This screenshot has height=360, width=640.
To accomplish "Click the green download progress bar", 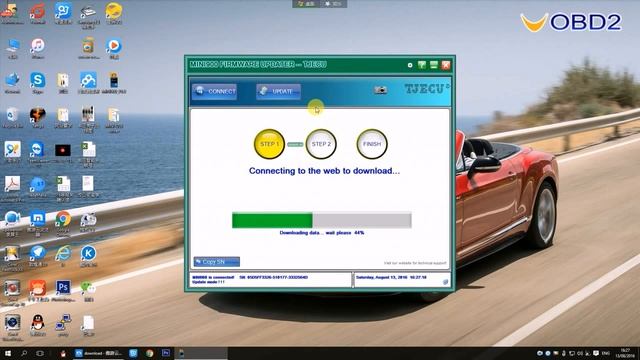I will pyautogui.click(x=322, y=220).
